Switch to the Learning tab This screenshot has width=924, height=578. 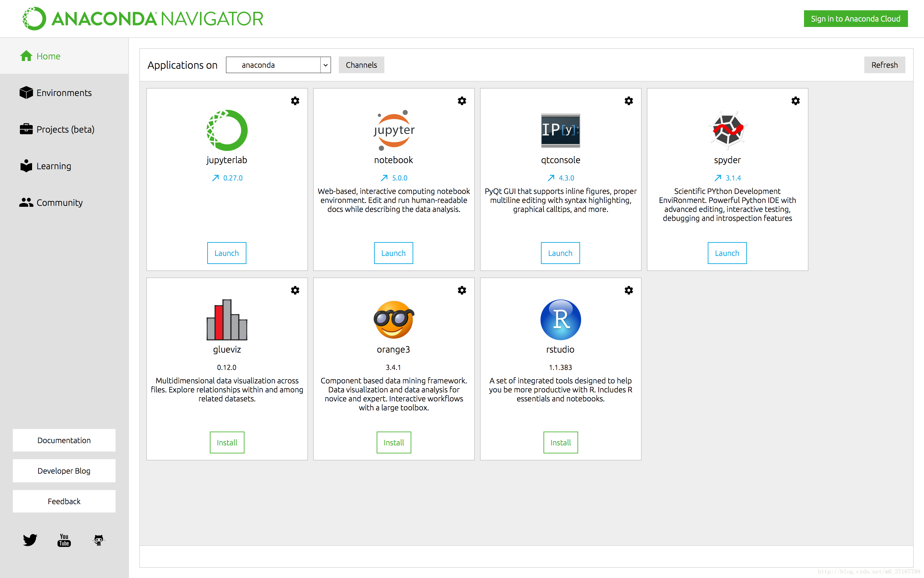[64, 166]
